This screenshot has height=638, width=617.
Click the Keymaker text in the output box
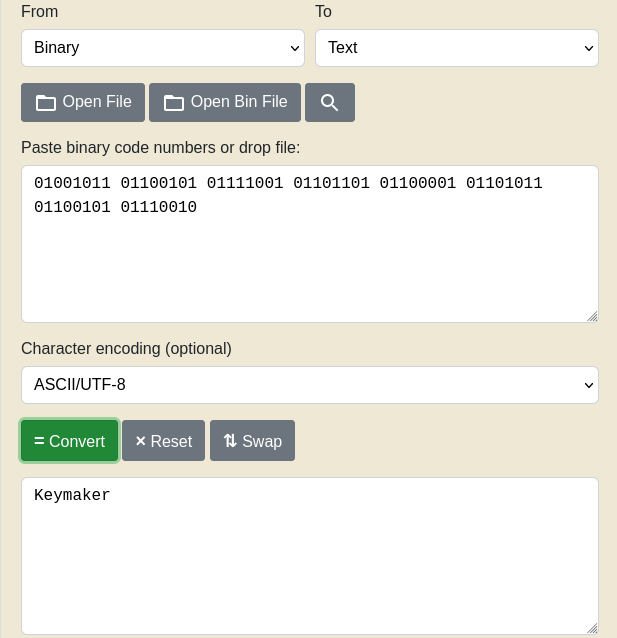point(72,495)
